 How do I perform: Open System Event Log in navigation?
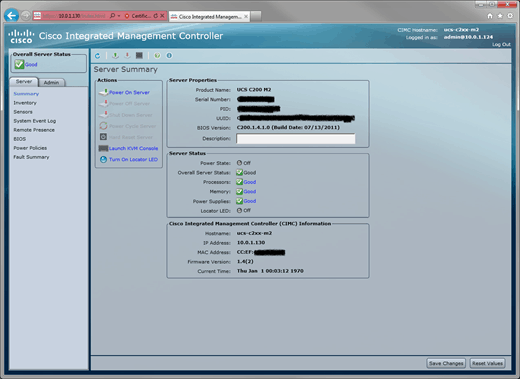pos(35,121)
